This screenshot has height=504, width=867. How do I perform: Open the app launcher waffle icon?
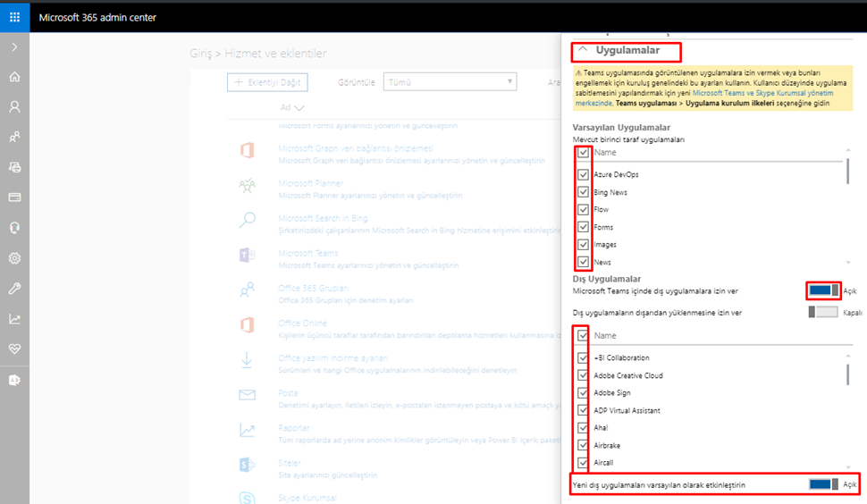[15, 17]
